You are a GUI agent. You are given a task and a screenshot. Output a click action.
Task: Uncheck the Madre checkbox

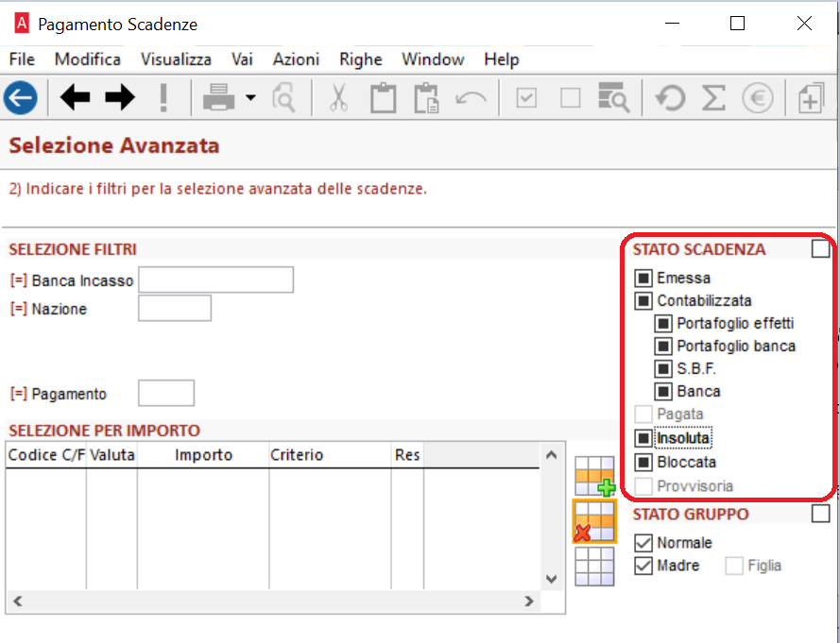pyautogui.click(x=643, y=566)
